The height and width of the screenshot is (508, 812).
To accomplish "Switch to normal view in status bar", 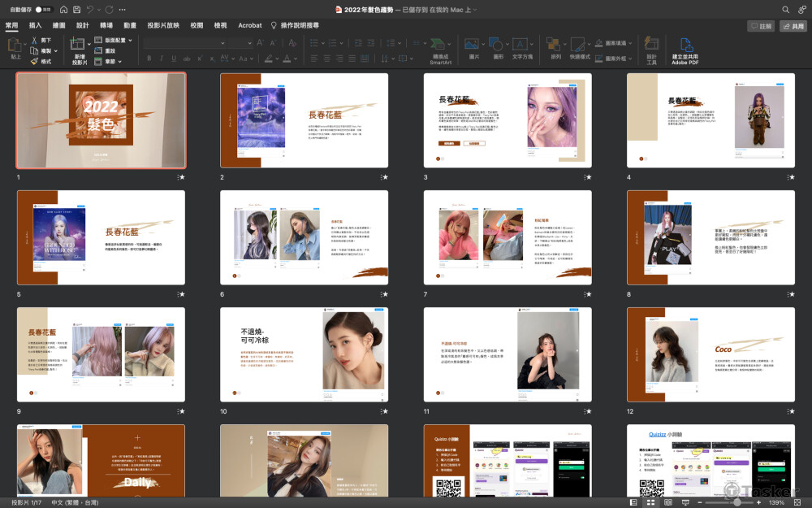I will coord(633,502).
